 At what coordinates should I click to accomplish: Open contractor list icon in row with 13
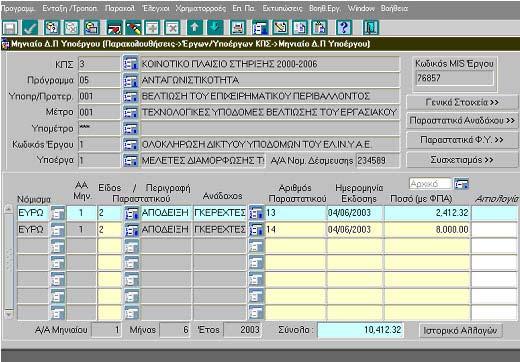click(x=256, y=213)
